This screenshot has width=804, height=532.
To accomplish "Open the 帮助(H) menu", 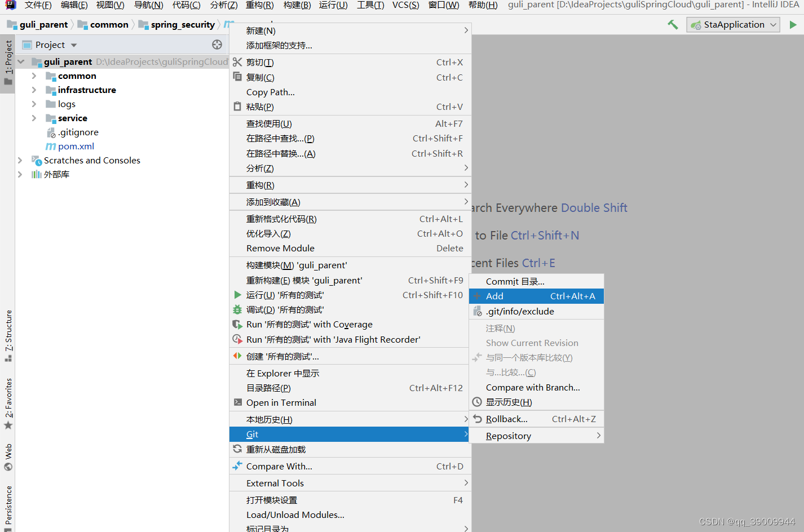I will click(x=483, y=5).
